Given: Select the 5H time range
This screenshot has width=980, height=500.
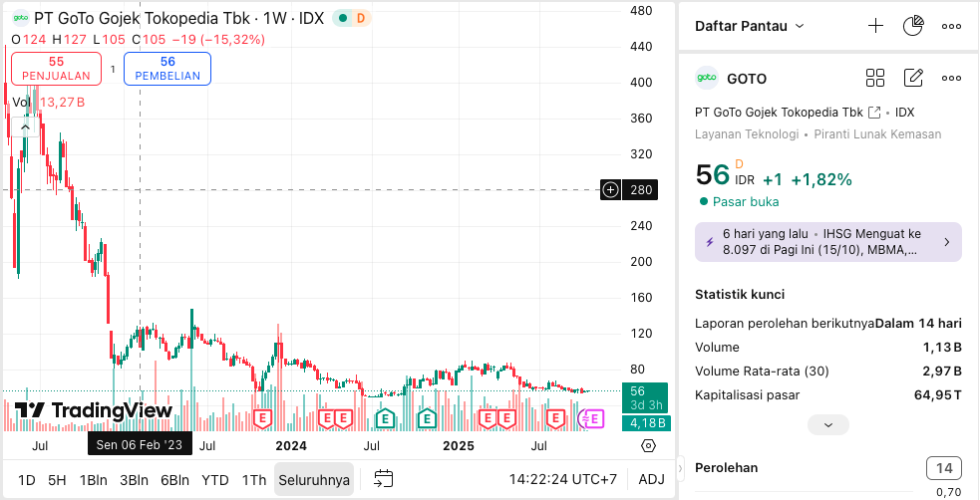Looking at the screenshot, I should pyautogui.click(x=57, y=480).
